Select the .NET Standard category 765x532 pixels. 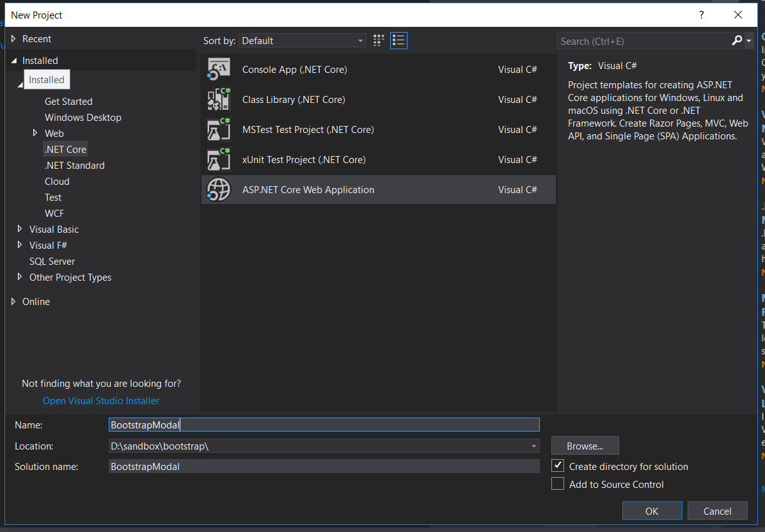(x=74, y=166)
